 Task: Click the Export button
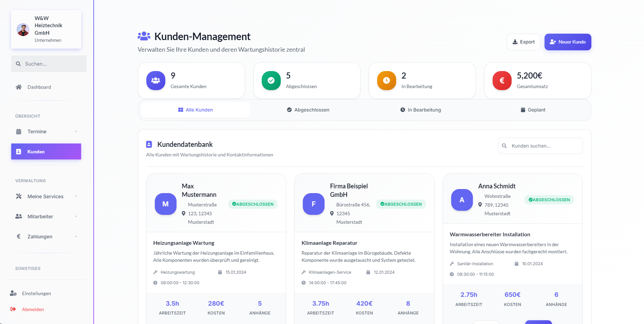[x=523, y=42]
